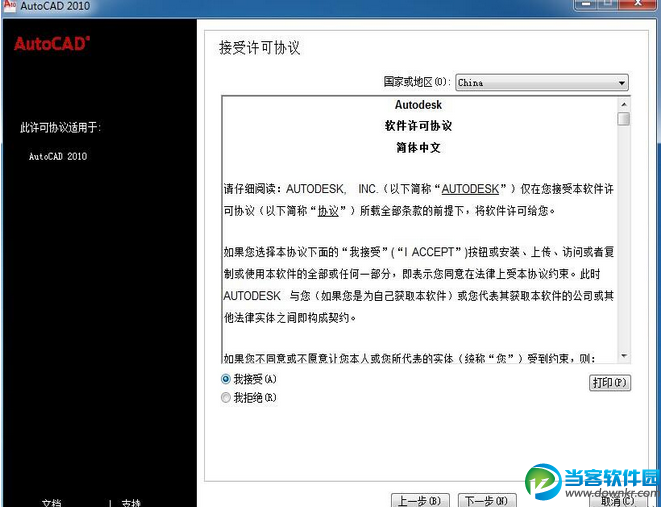Click the underlined 协议 text in the agreement
661x507 pixels.
tap(328, 211)
